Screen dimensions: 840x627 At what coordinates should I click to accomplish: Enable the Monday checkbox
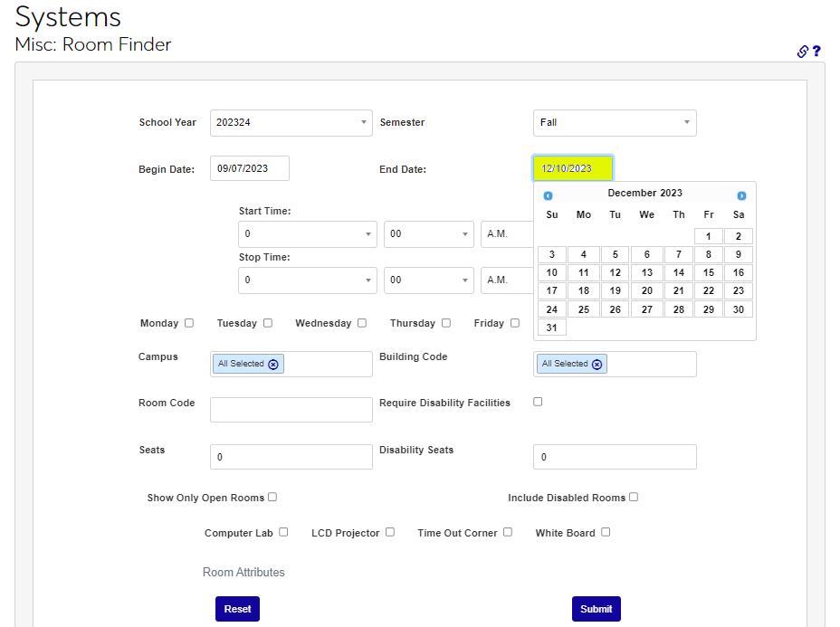tap(189, 323)
